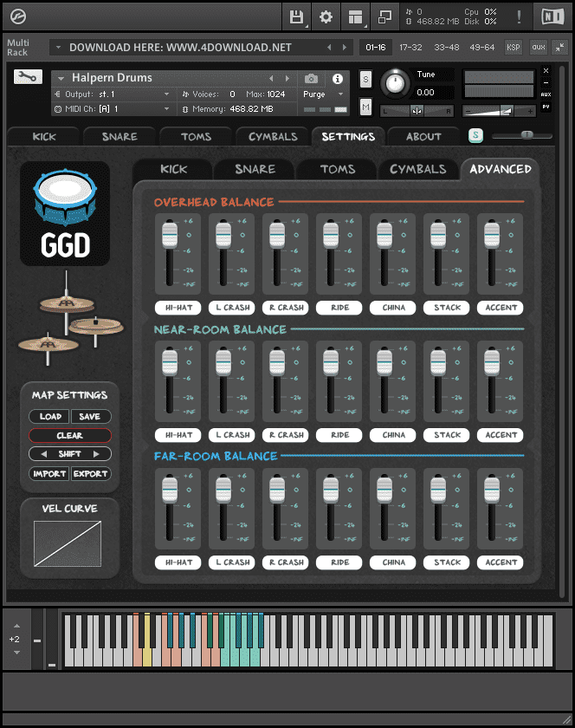Close the instrument with X icon
575x728 pixels.
coord(546,70)
